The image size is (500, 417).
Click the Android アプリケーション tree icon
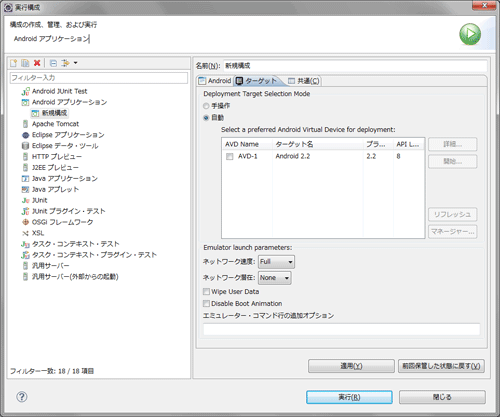click(26, 102)
